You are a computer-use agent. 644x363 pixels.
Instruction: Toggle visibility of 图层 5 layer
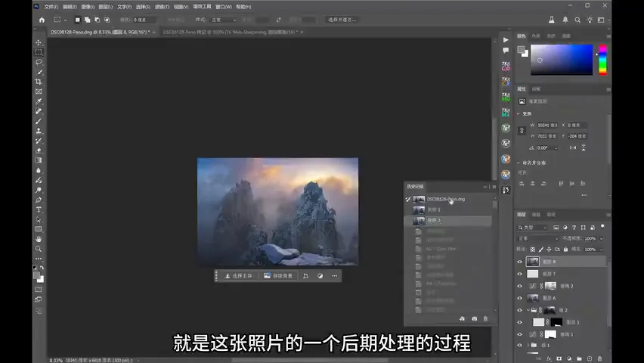click(x=519, y=322)
